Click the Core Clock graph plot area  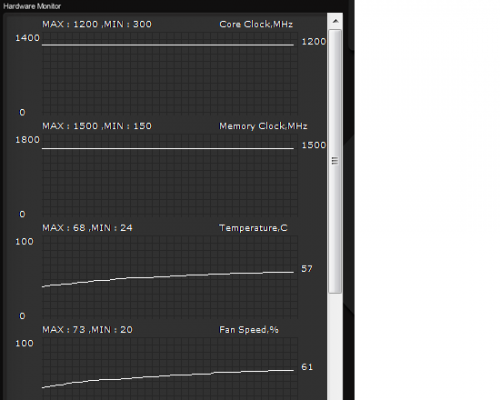coord(170,73)
